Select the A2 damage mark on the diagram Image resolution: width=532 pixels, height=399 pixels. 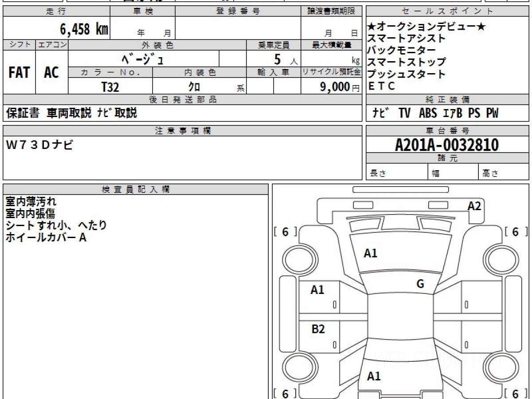coord(474,206)
